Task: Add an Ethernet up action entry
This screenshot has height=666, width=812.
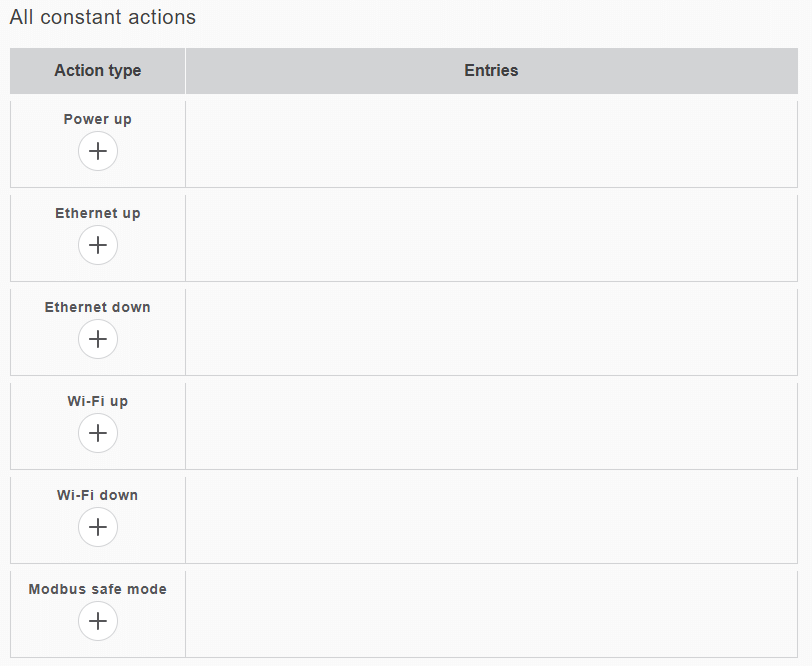Action: (98, 246)
